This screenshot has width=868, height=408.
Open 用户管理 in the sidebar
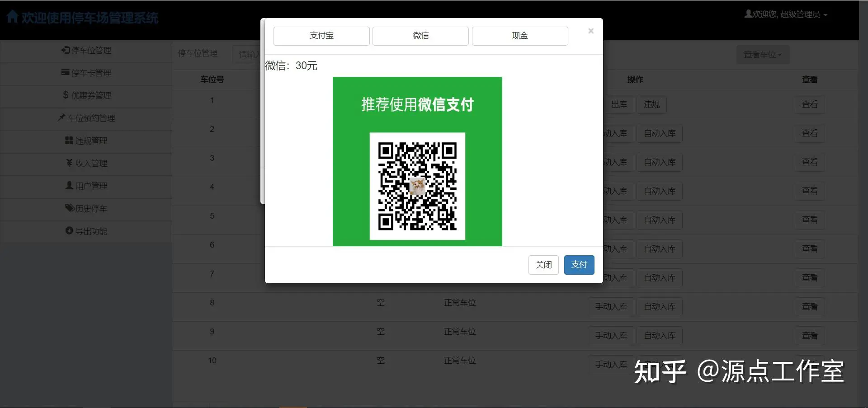click(x=86, y=187)
